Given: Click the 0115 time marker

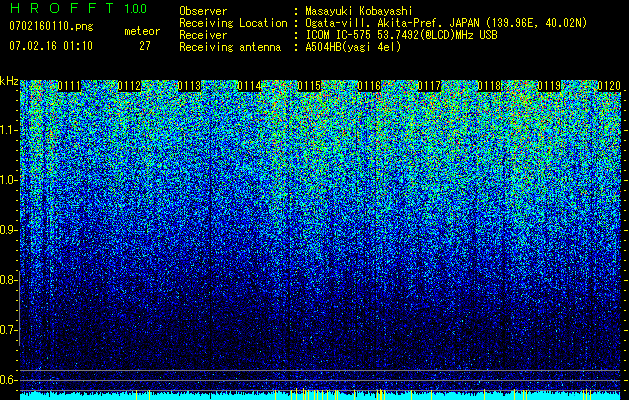Looking at the screenshot, I should [x=309, y=86].
